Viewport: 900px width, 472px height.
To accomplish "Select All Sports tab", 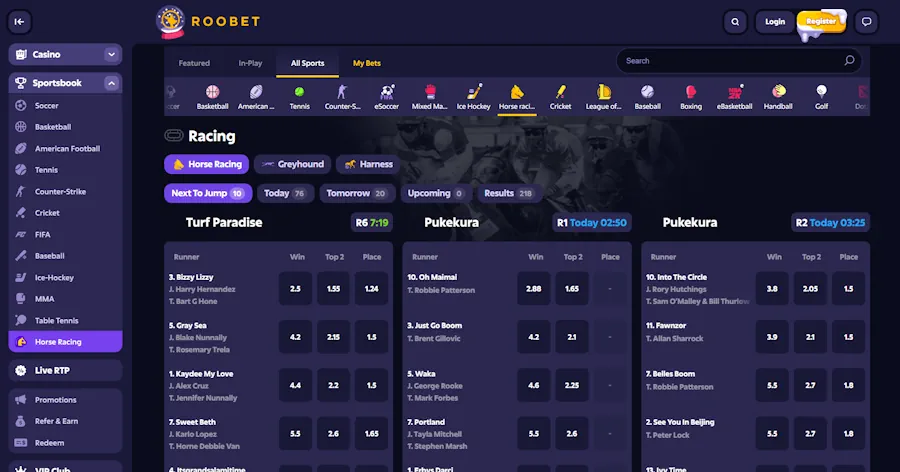I will click(x=307, y=63).
